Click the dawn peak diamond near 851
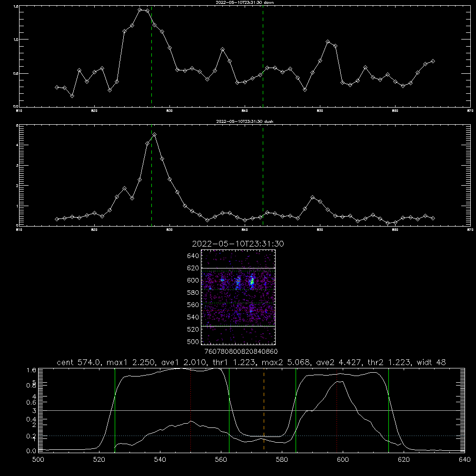Screen dimensions: 476x476 [328, 41]
